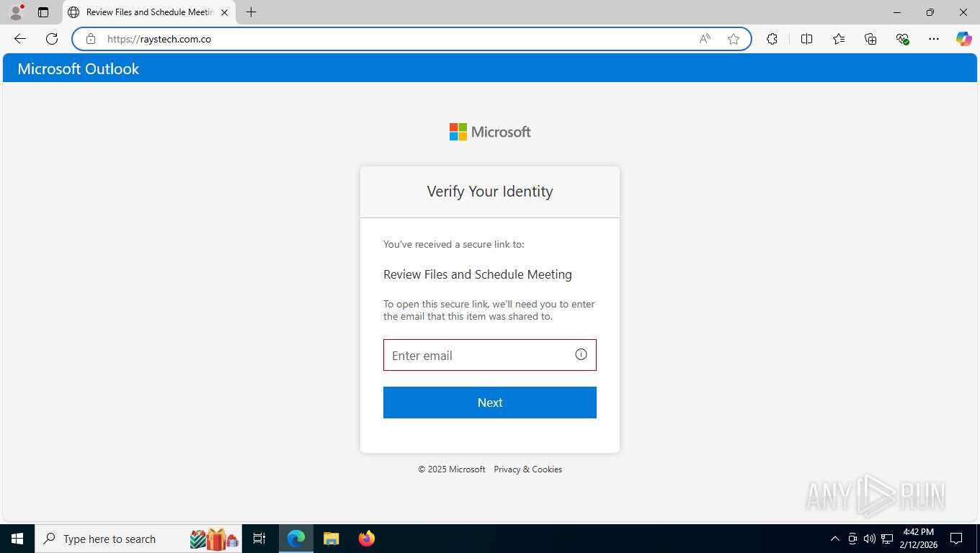Screen dimensions: 980x553
Task: Open the network tray icon
Action: click(887, 539)
